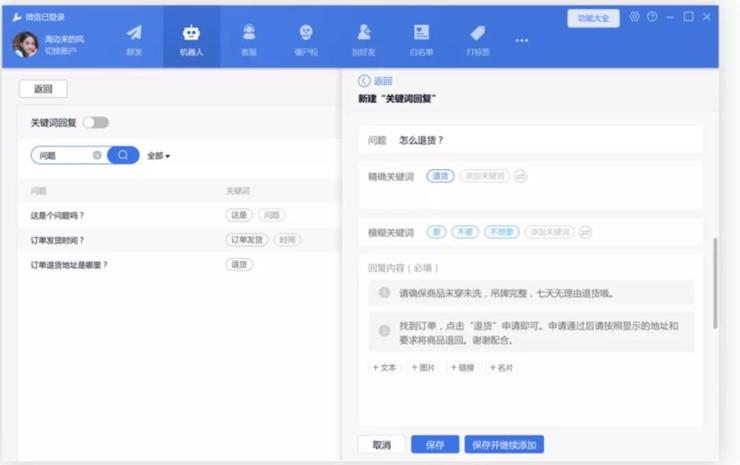
Task: Click the wrench logo beside 微信已登录
Action: pos(17,17)
